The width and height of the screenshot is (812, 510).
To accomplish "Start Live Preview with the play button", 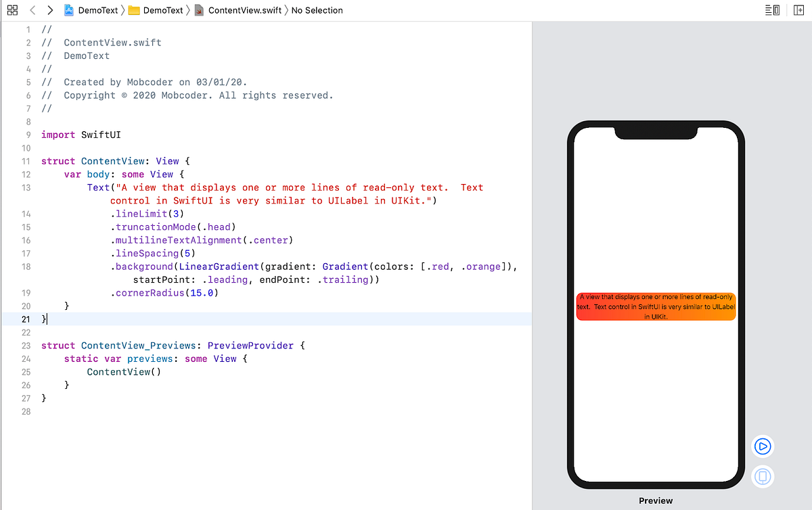I will (x=763, y=446).
